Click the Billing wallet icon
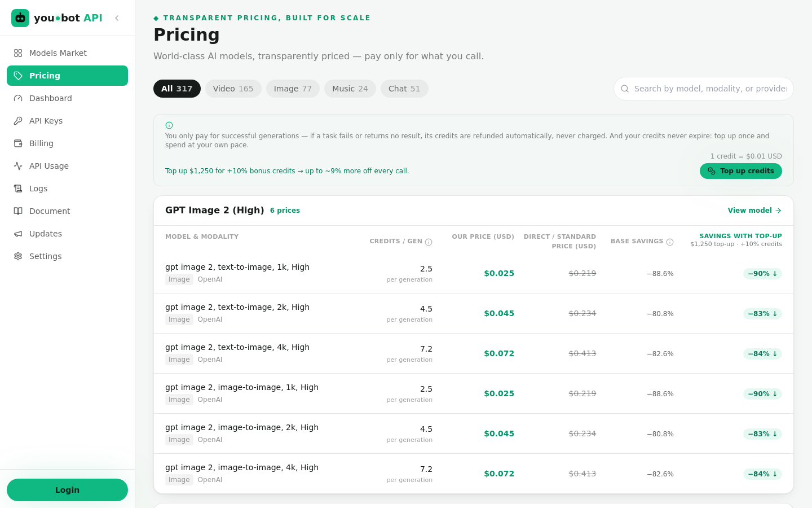This screenshot has height=508, width=812. 18,143
